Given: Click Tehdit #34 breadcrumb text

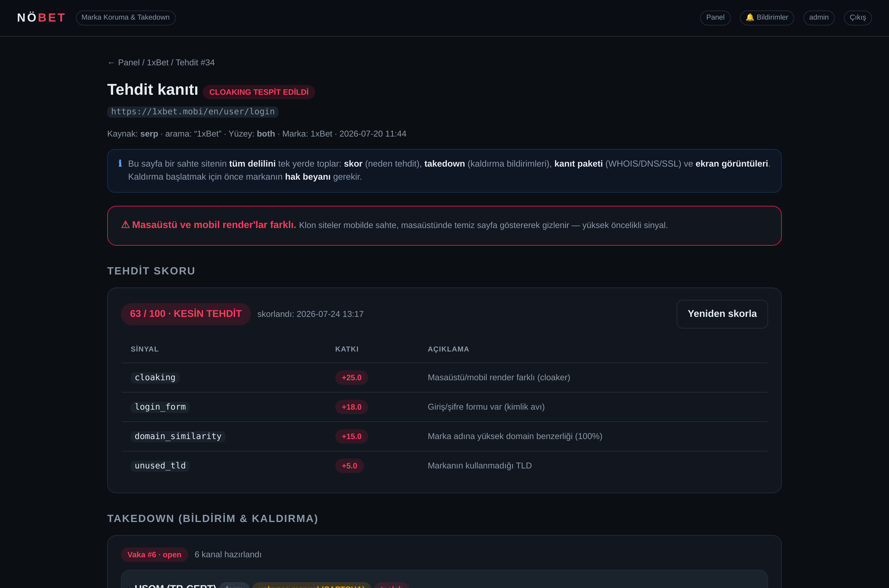Looking at the screenshot, I should point(195,63).
